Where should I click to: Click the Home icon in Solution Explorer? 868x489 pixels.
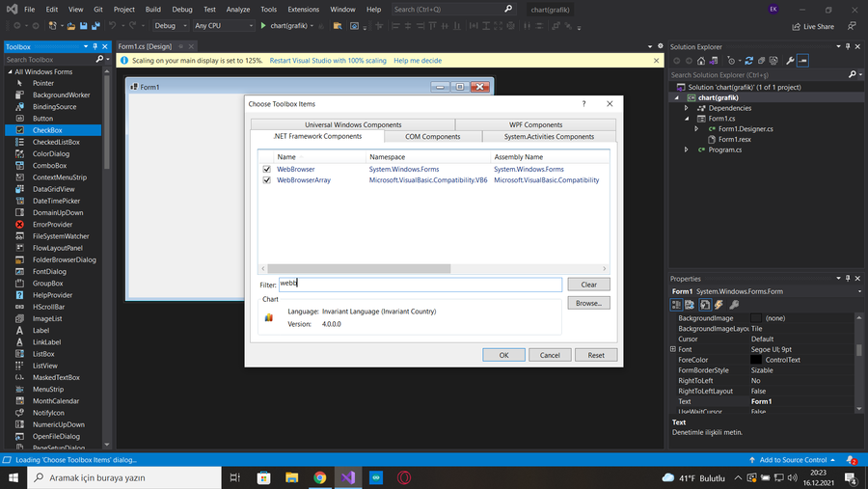[703, 61]
